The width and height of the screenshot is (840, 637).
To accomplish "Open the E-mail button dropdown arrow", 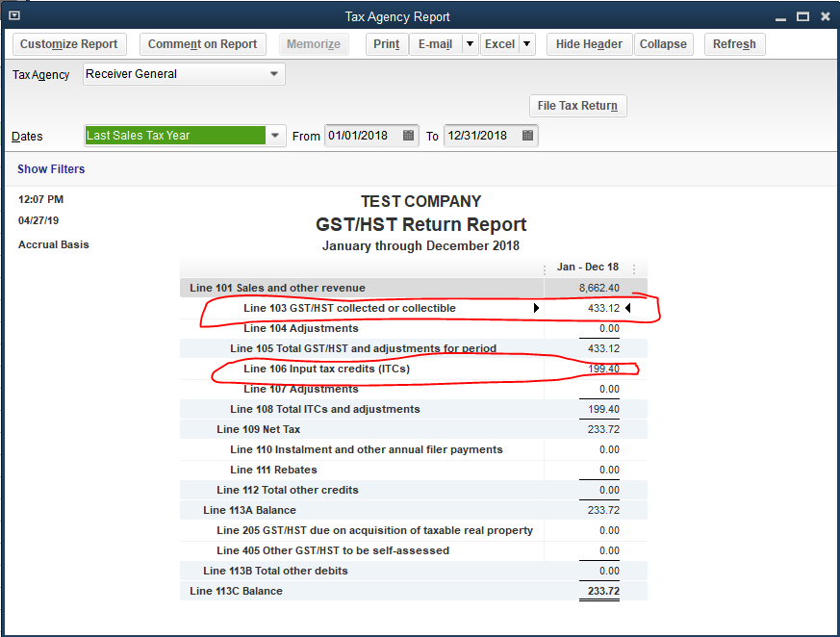I will point(469,43).
